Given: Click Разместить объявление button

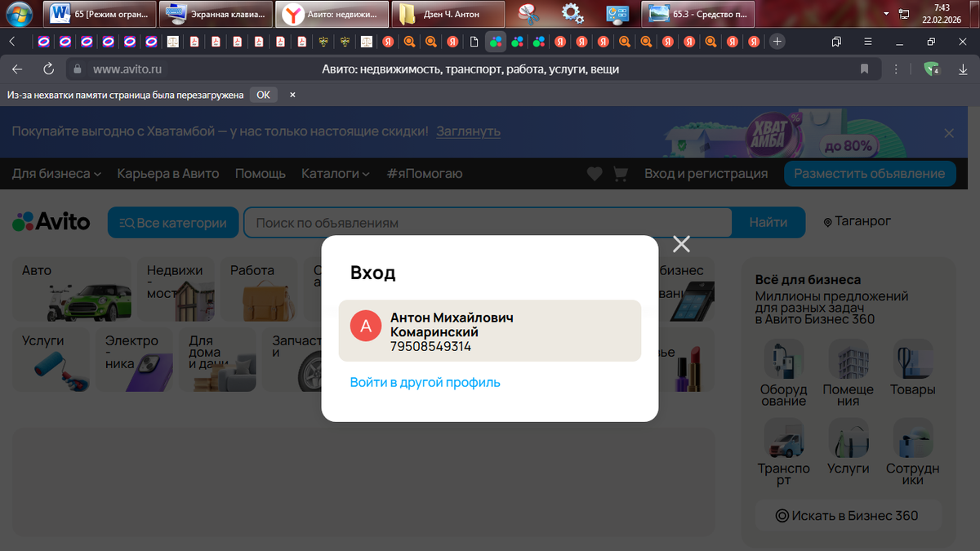Looking at the screenshot, I should click(870, 173).
